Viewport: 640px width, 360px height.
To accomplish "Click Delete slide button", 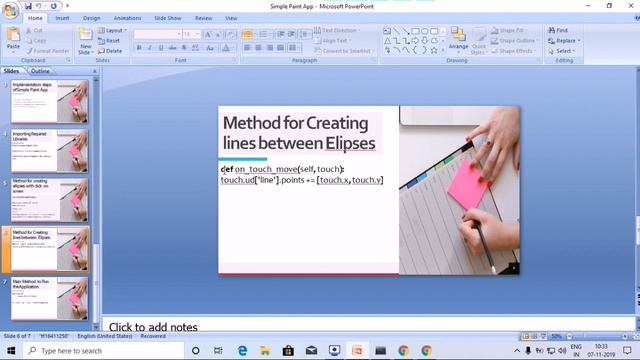I will [x=110, y=51].
